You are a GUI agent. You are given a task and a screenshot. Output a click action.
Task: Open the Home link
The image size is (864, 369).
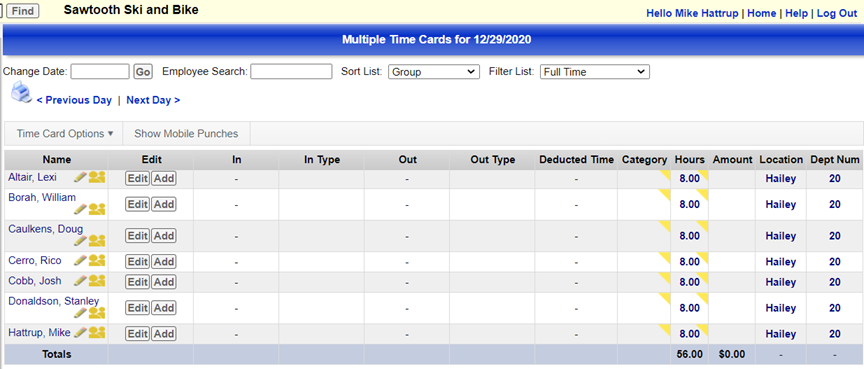[x=762, y=13]
